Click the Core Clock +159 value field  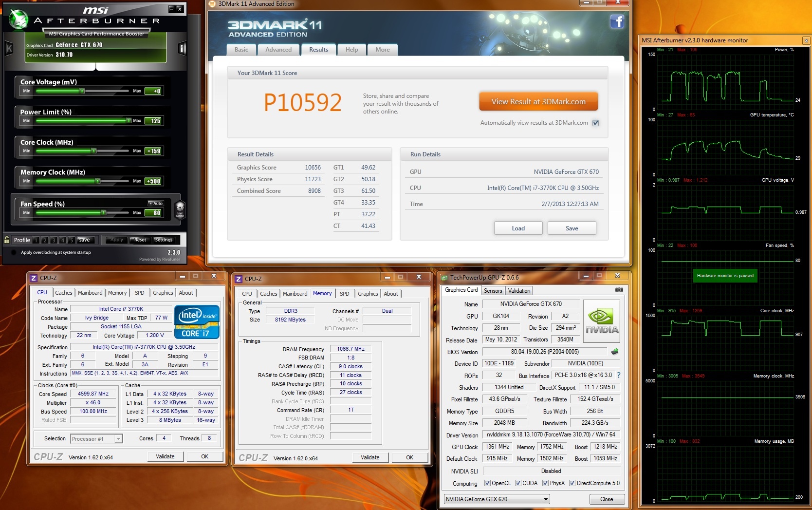[154, 151]
